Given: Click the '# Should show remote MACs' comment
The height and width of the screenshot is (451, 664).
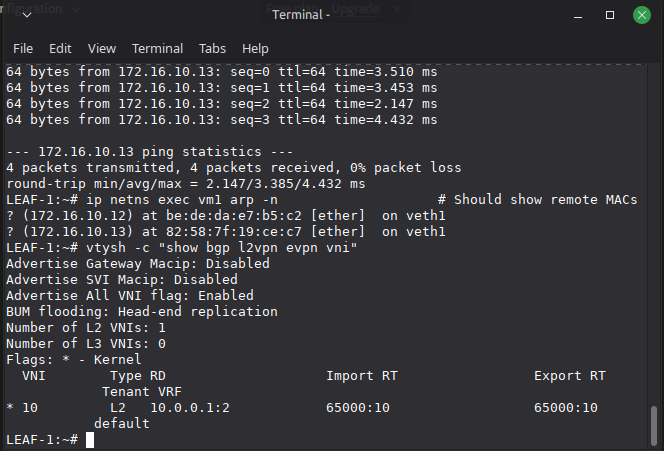Looking at the screenshot, I should (x=538, y=200).
